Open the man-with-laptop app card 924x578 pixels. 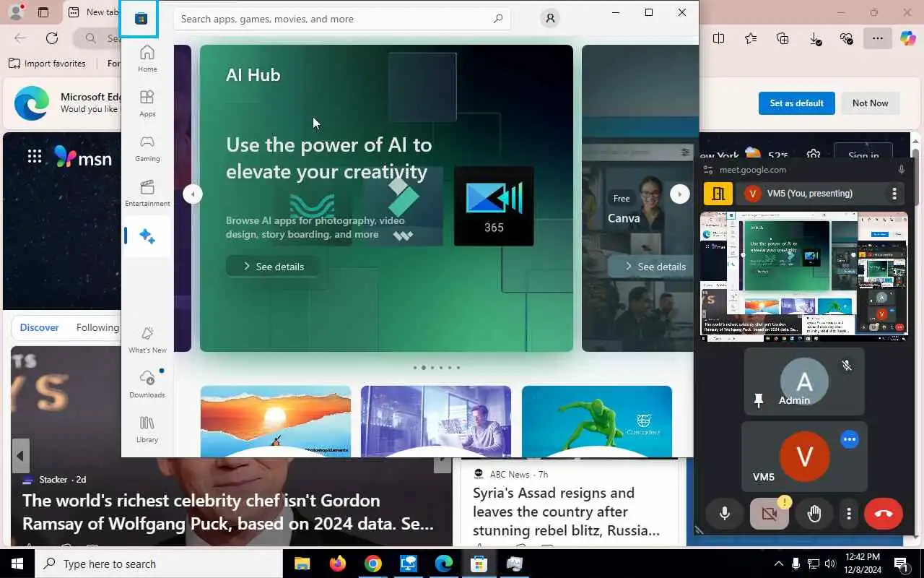click(x=436, y=421)
